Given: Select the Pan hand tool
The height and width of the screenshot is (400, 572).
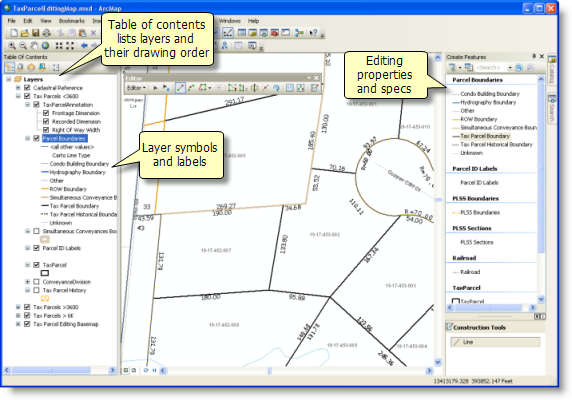Looking at the screenshot, I should coord(34,46).
